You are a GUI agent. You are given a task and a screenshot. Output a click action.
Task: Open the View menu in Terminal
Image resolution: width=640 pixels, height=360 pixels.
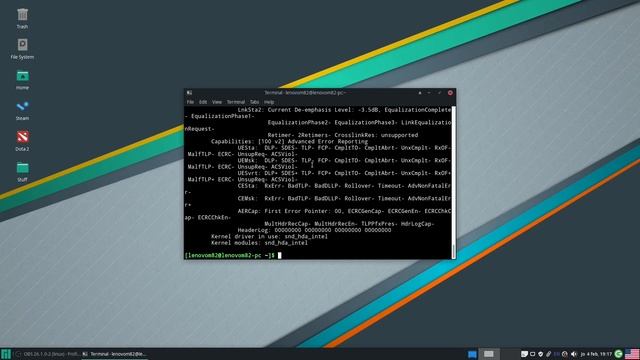tap(217, 102)
